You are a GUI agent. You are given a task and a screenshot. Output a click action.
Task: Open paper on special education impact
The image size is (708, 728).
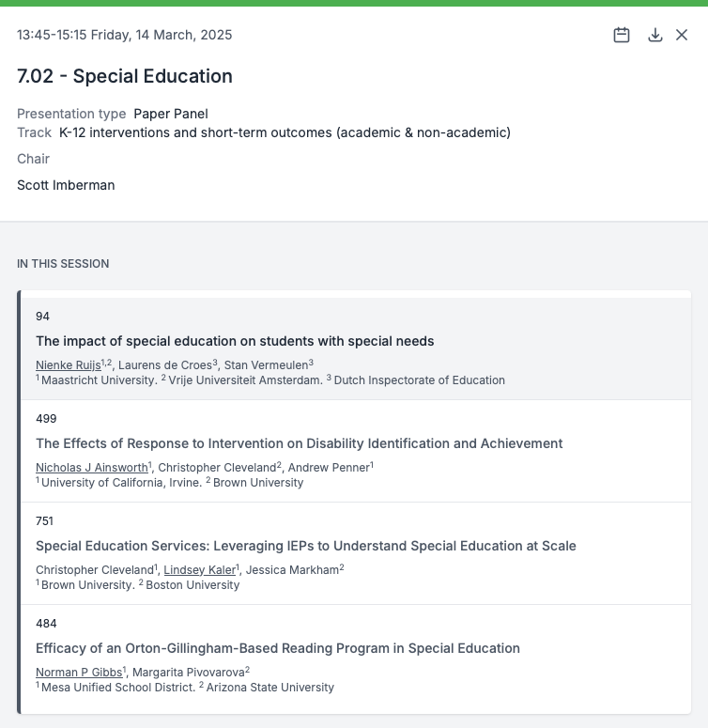pyautogui.click(x=235, y=341)
